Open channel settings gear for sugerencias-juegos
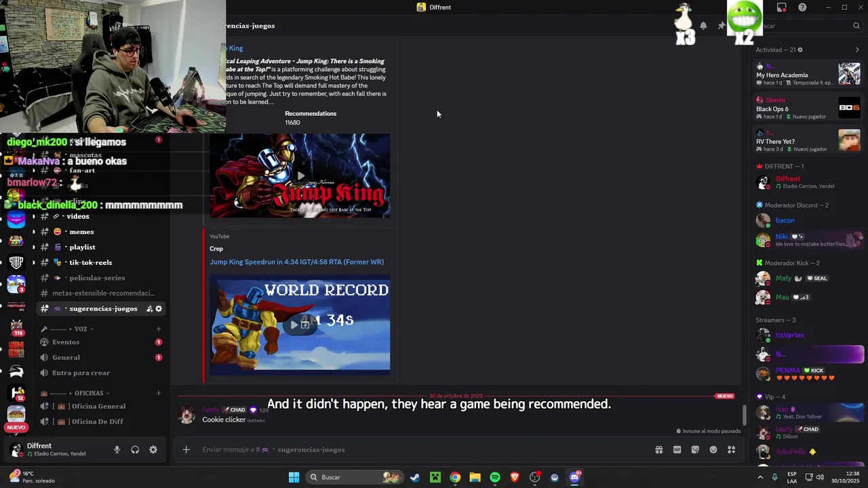 pyautogui.click(x=159, y=308)
